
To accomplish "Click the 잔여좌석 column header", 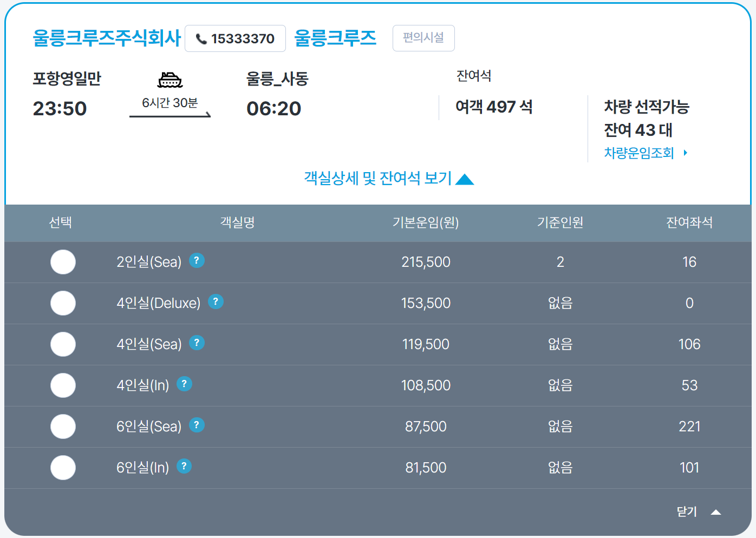I will [689, 222].
